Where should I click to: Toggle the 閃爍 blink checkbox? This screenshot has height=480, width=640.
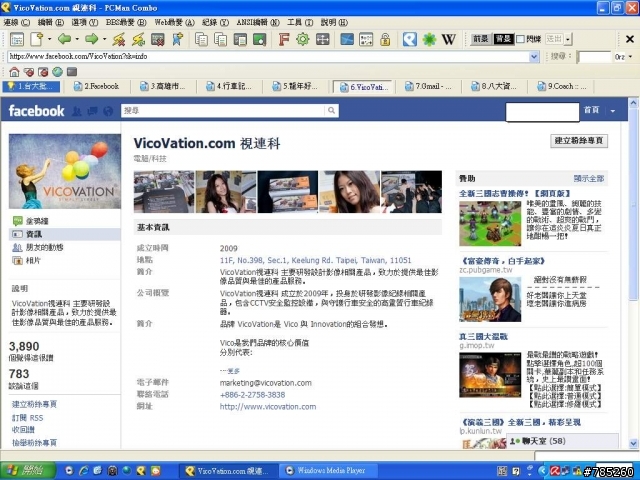(520, 39)
